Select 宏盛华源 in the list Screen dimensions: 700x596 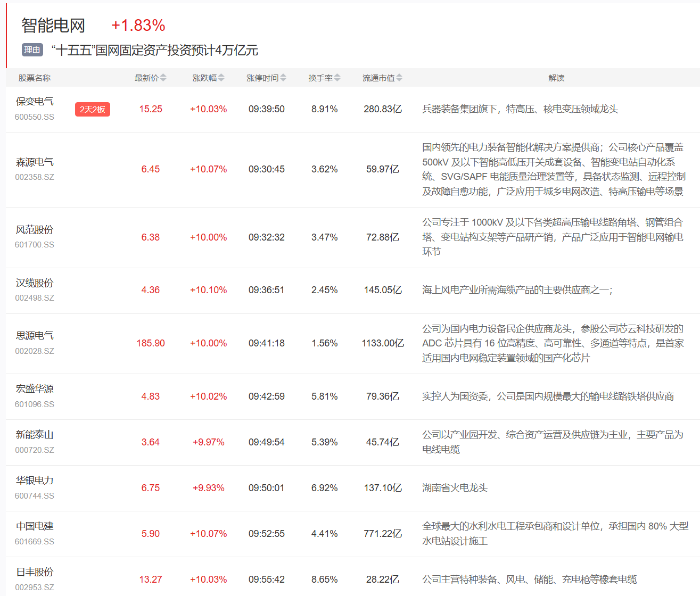[35, 389]
